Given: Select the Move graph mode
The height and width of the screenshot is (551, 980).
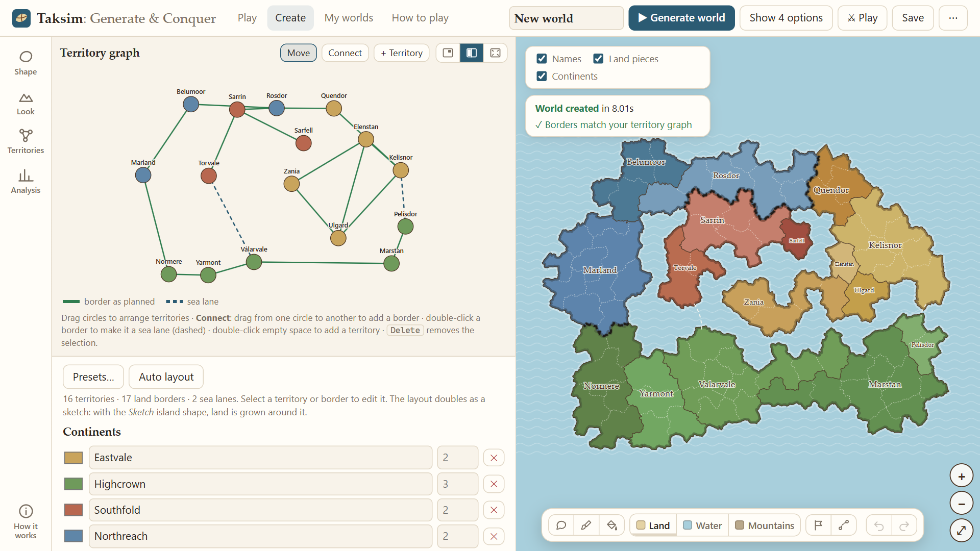Looking at the screenshot, I should coord(299,53).
